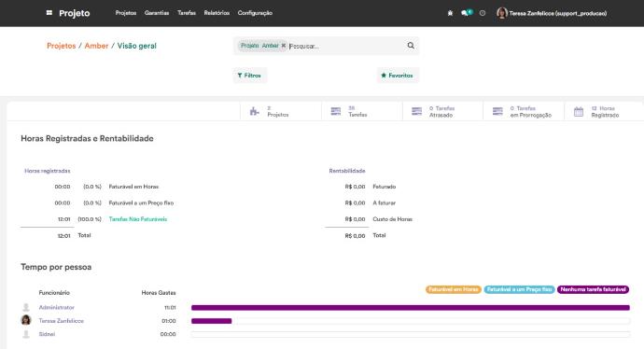This screenshot has height=349, width=644.
Task: Expand the Filtros dropdown
Action: (249, 76)
